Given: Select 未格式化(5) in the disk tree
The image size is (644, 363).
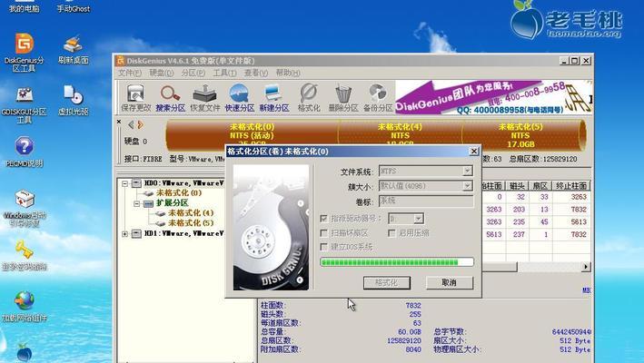Looking at the screenshot, I should [191, 223].
